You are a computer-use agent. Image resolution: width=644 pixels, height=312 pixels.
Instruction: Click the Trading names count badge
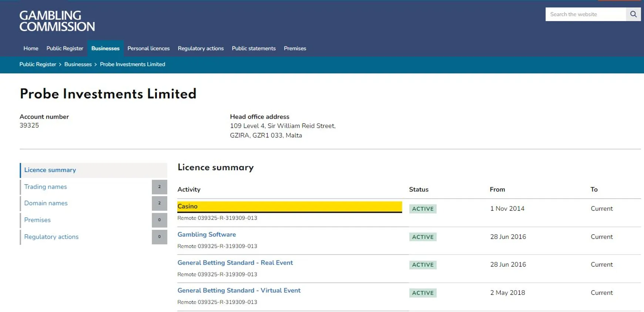pos(160,187)
